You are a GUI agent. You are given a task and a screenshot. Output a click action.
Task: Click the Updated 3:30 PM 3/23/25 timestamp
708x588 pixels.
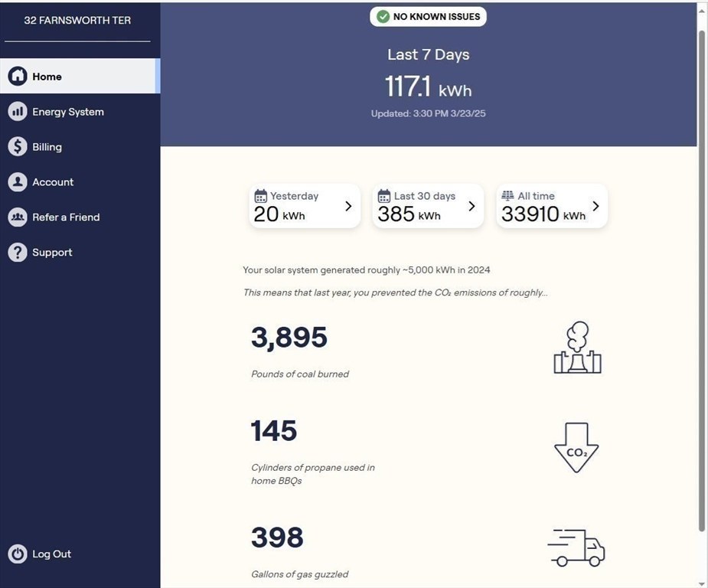tap(428, 113)
